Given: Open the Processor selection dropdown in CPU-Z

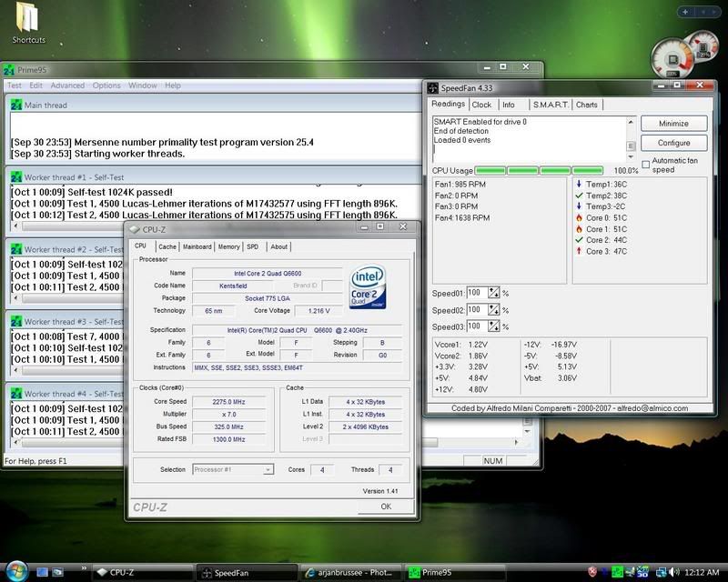Looking at the screenshot, I should point(268,469).
